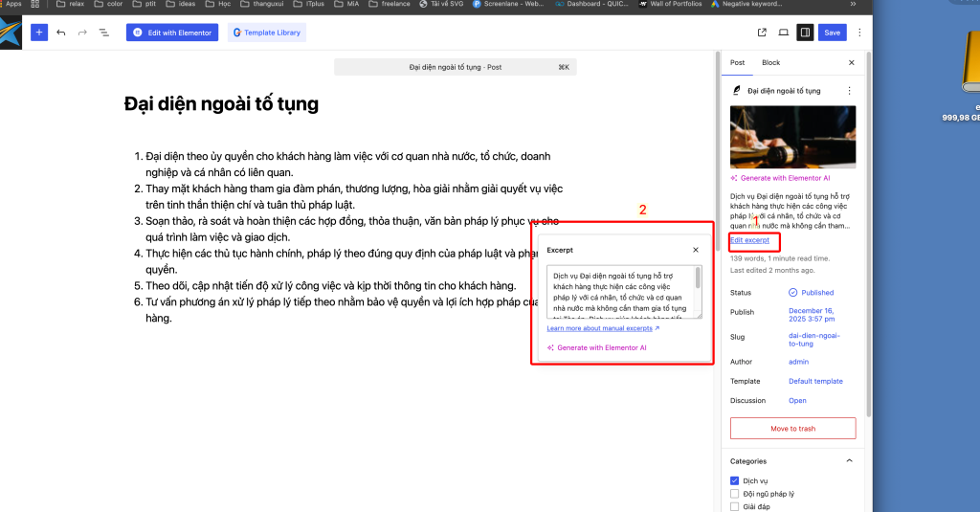Check the Đội ngũ pháp lý category
The height and width of the screenshot is (512, 980).
pyautogui.click(x=735, y=494)
